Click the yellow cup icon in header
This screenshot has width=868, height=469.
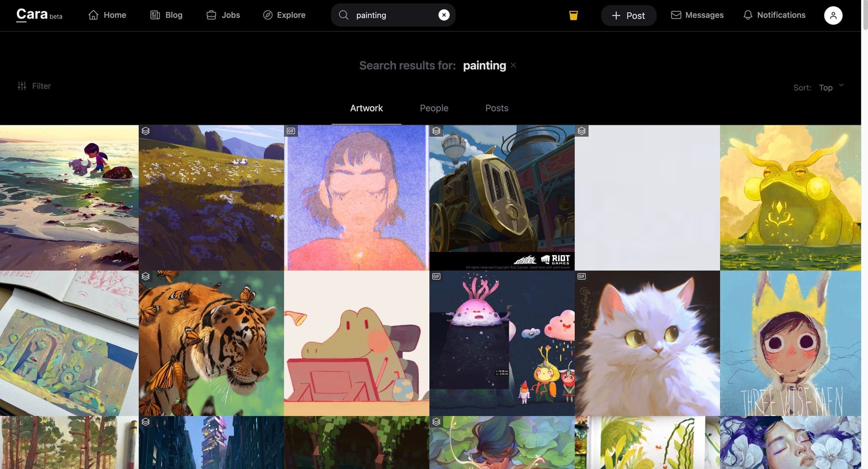[573, 16]
